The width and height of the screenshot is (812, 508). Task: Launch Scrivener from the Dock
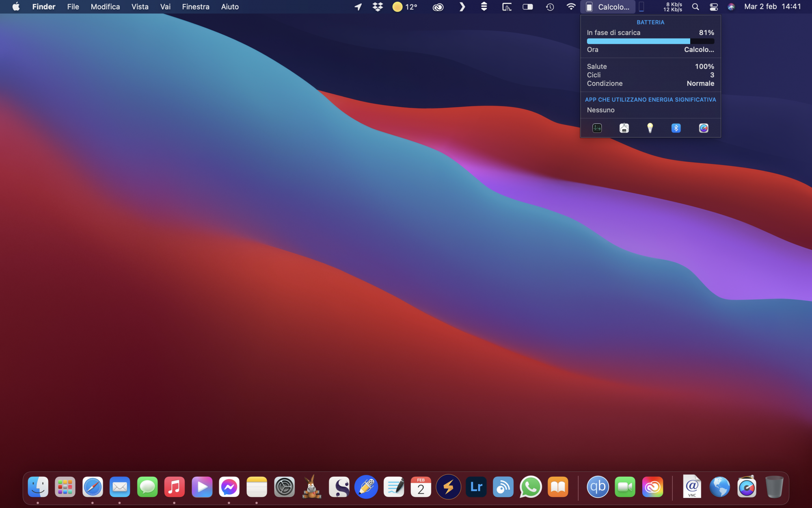[339, 487]
